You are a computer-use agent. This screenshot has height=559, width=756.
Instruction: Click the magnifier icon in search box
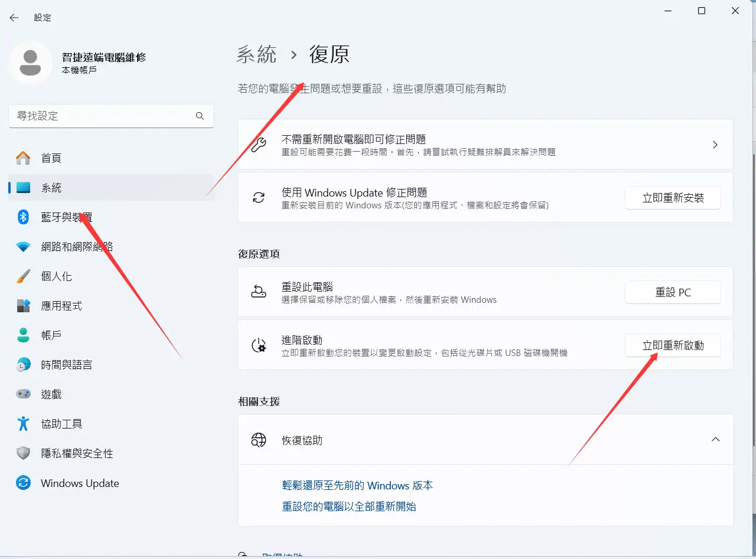[x=200, y=116]
